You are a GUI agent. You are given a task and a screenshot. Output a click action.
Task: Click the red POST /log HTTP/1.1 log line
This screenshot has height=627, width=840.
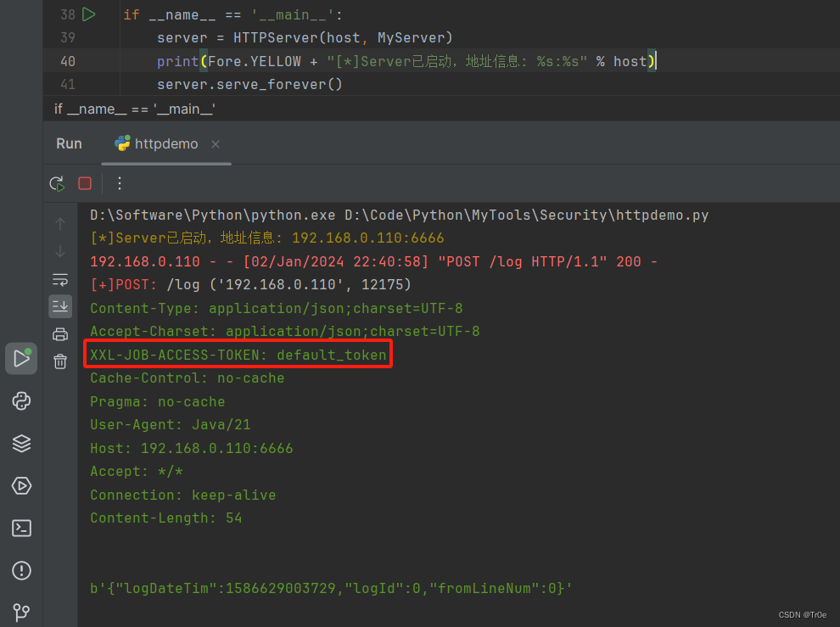[x=374, y=261]
